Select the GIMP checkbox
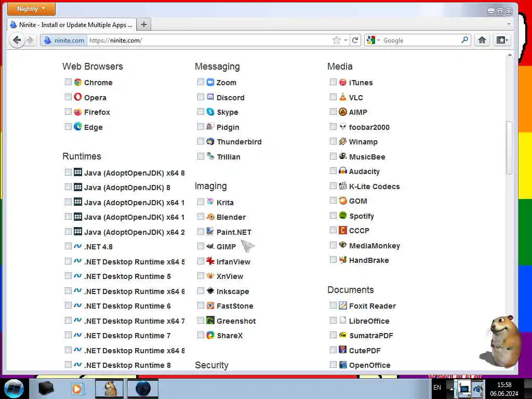532x399 pixels. tap(201, 246)
